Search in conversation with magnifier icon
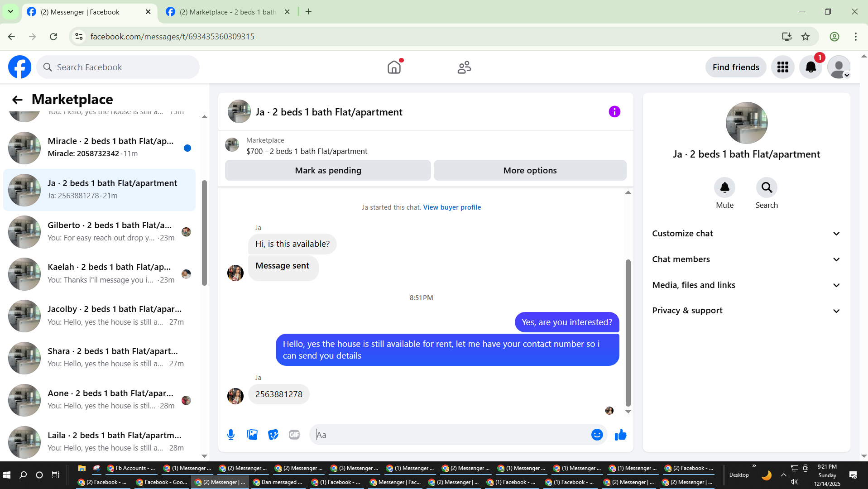The image size is (868, 489). 767,187
